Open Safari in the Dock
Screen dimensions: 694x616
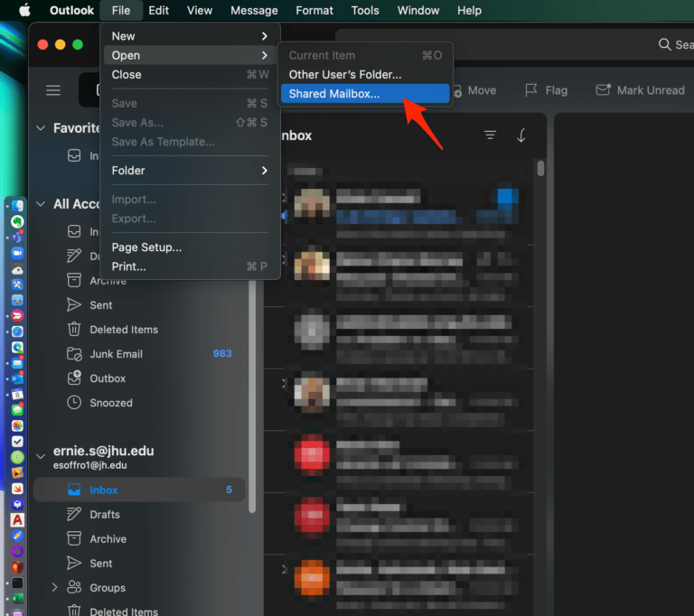(17, 331)
